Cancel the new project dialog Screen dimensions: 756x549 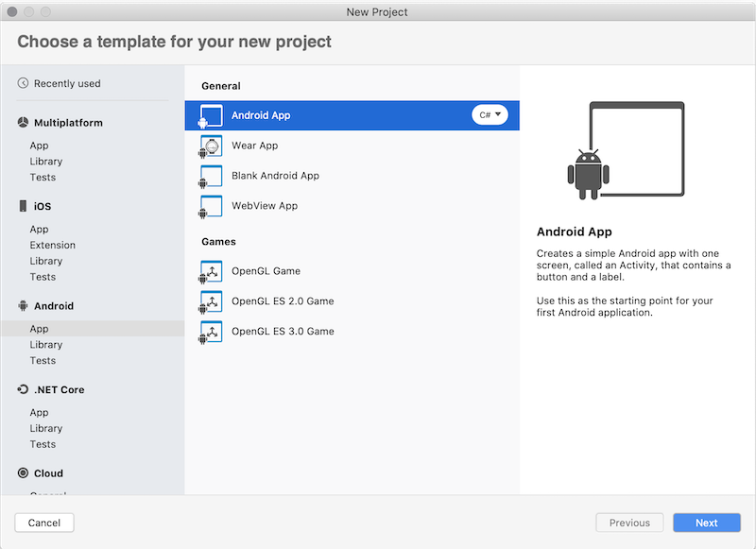pyautogui.click(x=43, y=523)
